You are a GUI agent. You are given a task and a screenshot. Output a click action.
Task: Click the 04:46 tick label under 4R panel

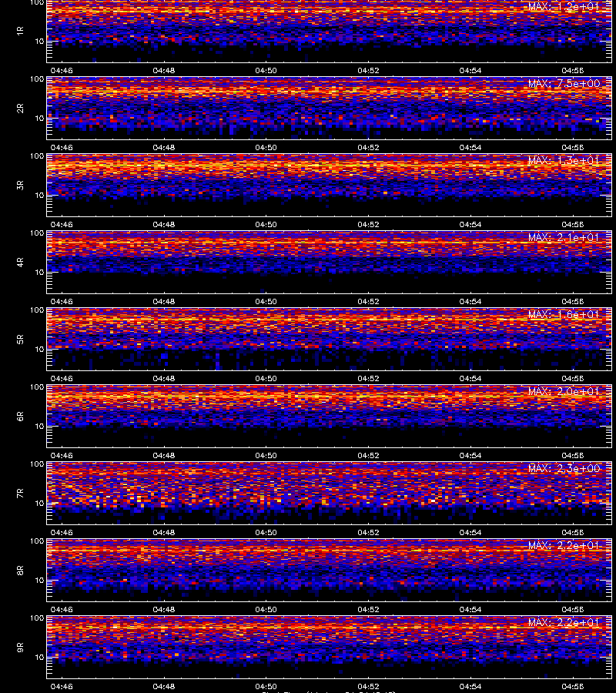click(62, 301)
